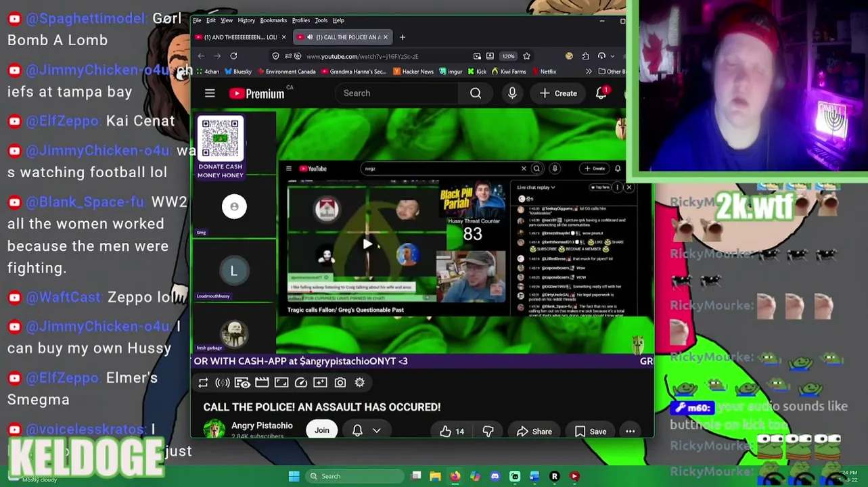Click the play button on the video
This screenshot has height=487, width=868.
pos(367,244)
